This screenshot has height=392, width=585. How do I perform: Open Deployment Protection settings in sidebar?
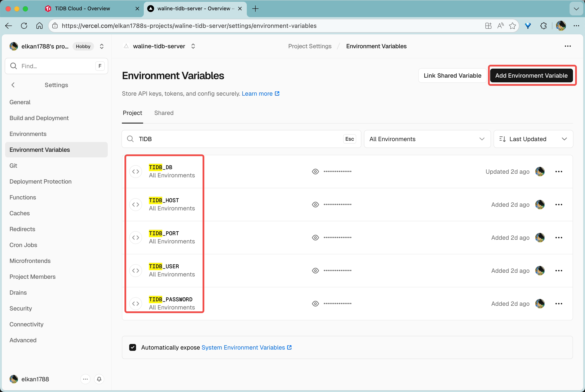(41, 181)
